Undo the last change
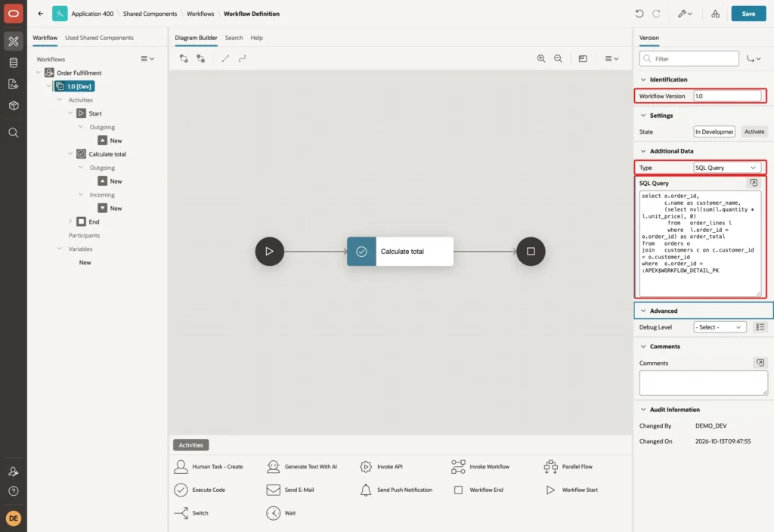This screenshot has width=774, height=532. click(x=639, y=14)
